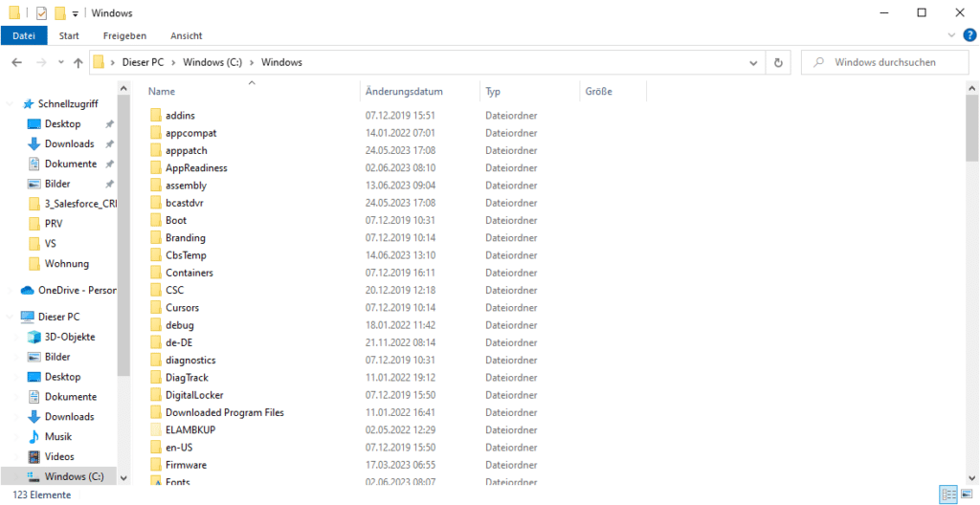
Task: Open the Wohnung folder in sidebar
Action: point(67,263)
